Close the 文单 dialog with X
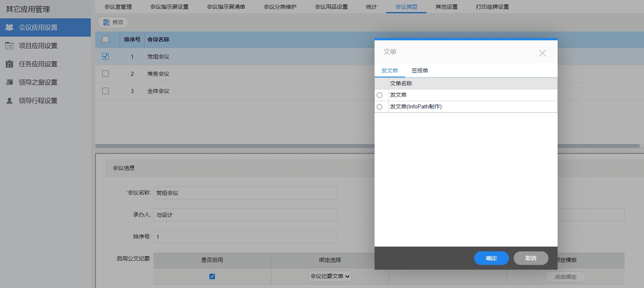Viewport: 644px width, 288px height. coord(543,53)
